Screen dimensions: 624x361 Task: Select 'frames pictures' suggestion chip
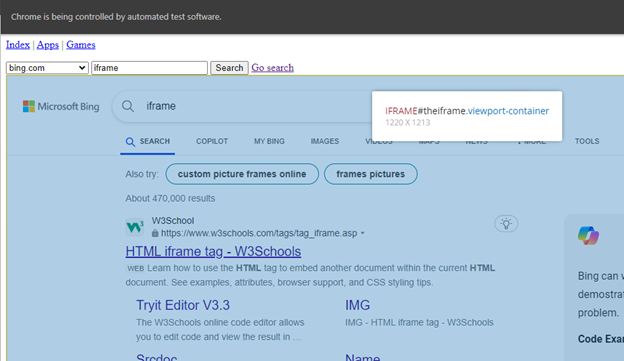370,174
